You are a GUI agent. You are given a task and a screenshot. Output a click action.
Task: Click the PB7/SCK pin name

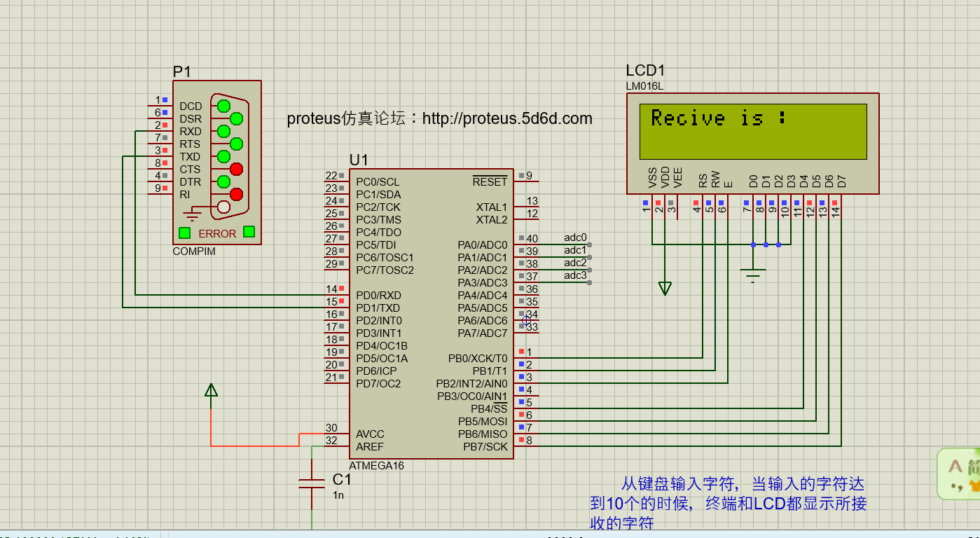click(485, 447)
